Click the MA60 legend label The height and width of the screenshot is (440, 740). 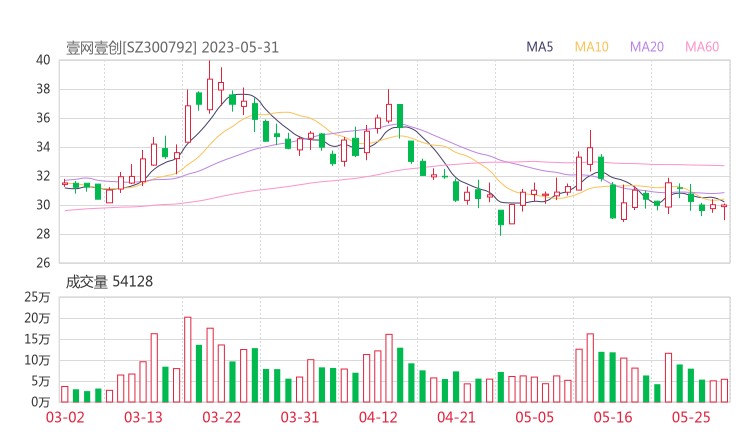[x=702, y=47]
